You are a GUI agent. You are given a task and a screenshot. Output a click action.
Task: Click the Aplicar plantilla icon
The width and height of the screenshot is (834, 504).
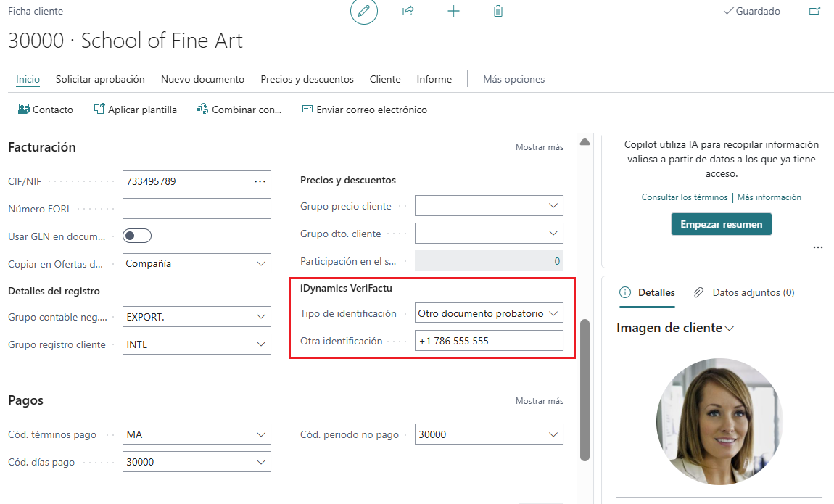[x=99, y=110]
